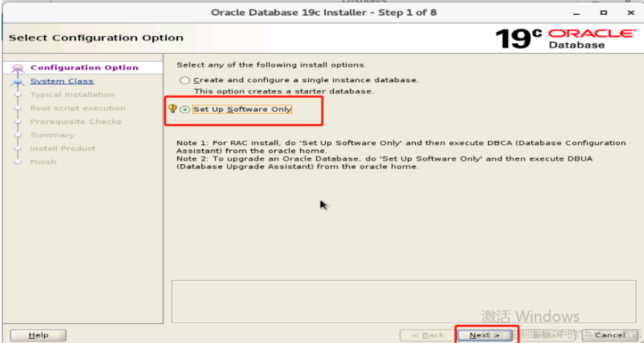Image resolution: width=644 pixels, height=343 pixels.
Task: Maximize the Oracle installer window
Action: pyautogui.click(x=603, y=12)
